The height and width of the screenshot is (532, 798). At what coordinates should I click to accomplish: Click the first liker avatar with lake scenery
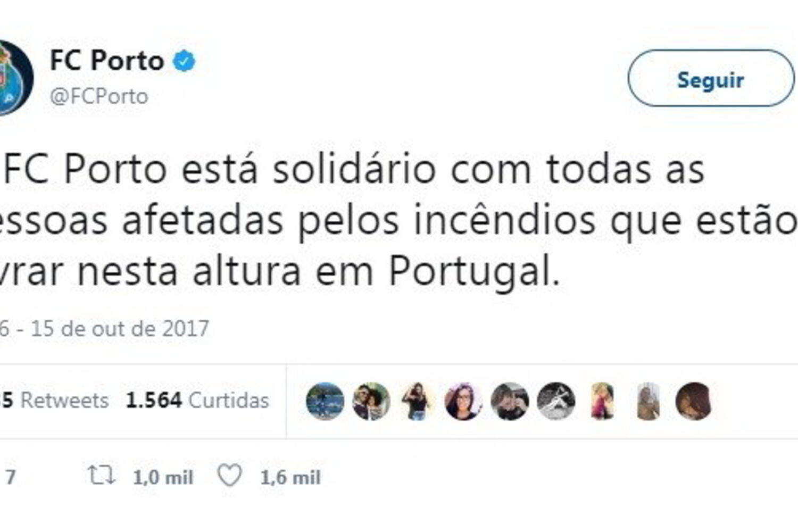[325, 401]
